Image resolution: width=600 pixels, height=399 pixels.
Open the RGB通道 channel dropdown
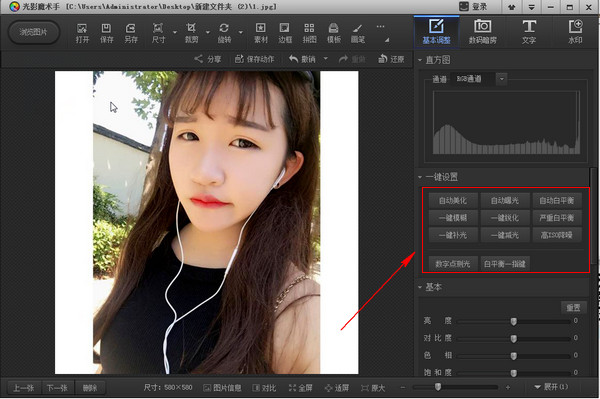point(502,79)
